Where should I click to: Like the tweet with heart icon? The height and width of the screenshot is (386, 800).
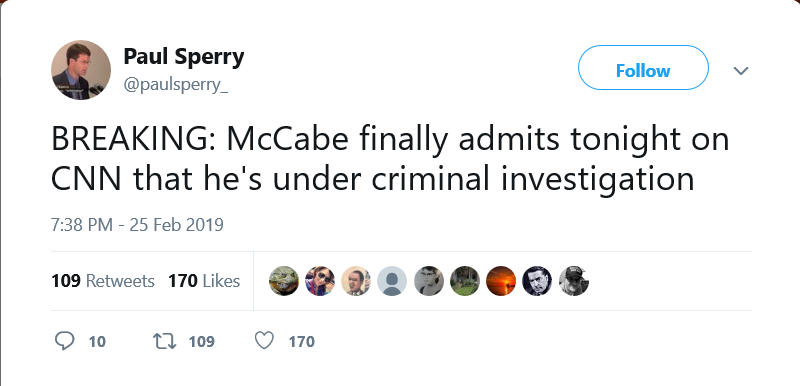(x=264, y=341)
